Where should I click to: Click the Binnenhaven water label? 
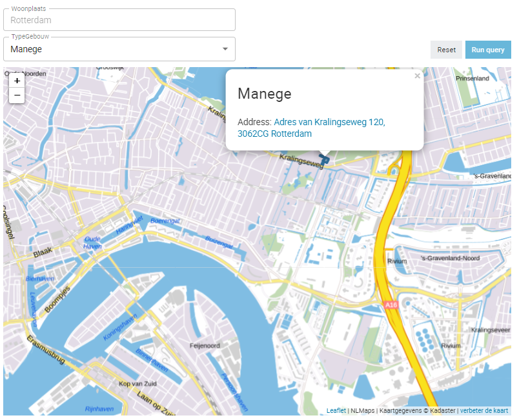pos(152,360)
